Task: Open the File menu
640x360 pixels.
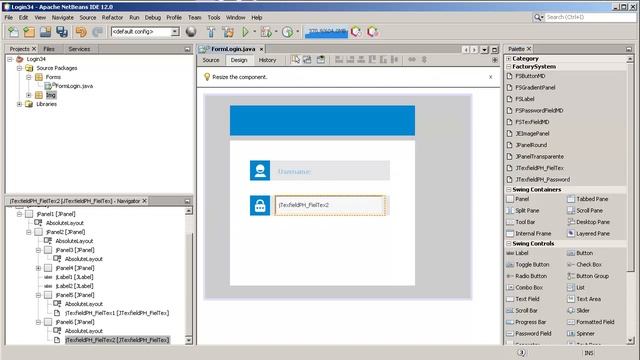Action: point(9,17)
